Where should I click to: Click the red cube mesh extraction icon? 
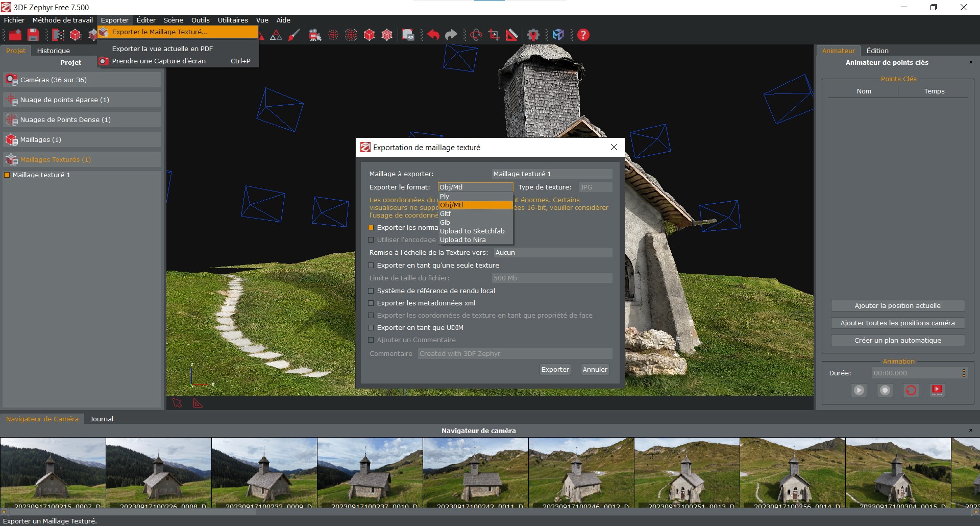(76, 35)
